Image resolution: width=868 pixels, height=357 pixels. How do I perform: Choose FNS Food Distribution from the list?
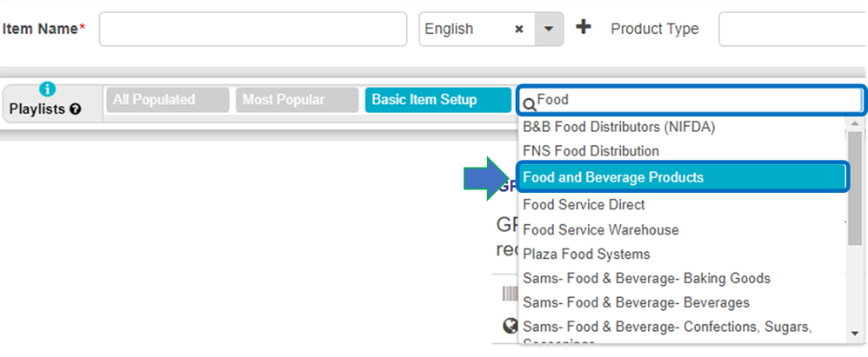click(591, 151)
